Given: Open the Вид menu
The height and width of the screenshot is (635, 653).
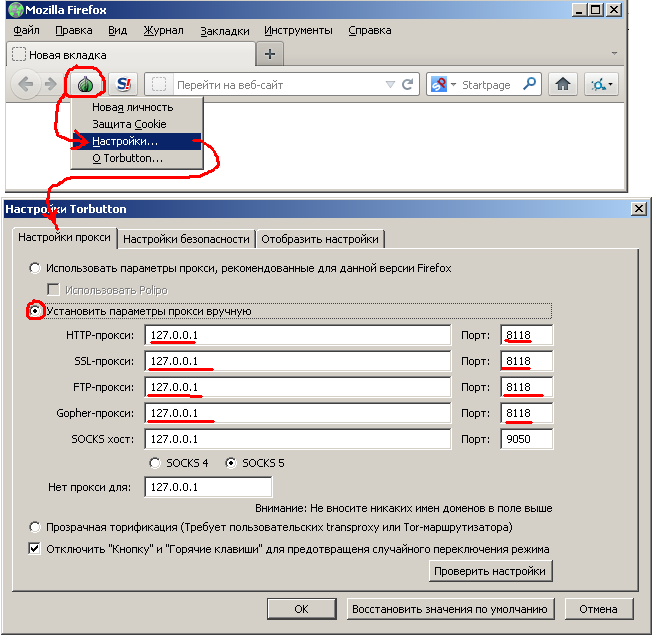Looking at the screenshot, I should point(117,30).
